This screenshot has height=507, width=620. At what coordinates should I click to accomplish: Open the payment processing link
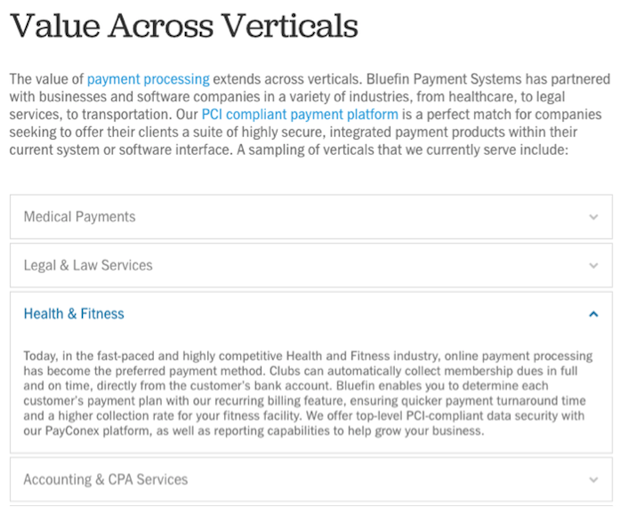148,79
